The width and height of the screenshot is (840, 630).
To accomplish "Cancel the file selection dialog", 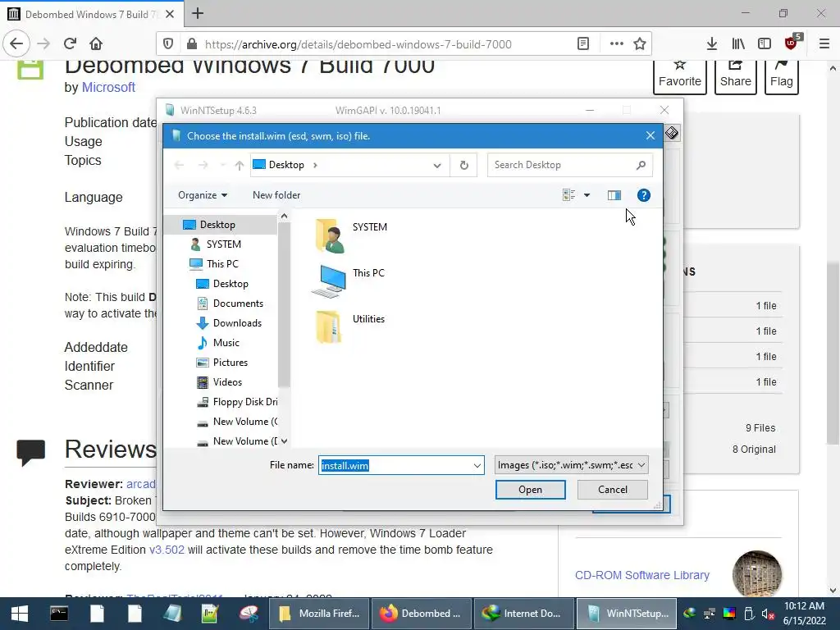I will tap(612, 490).
